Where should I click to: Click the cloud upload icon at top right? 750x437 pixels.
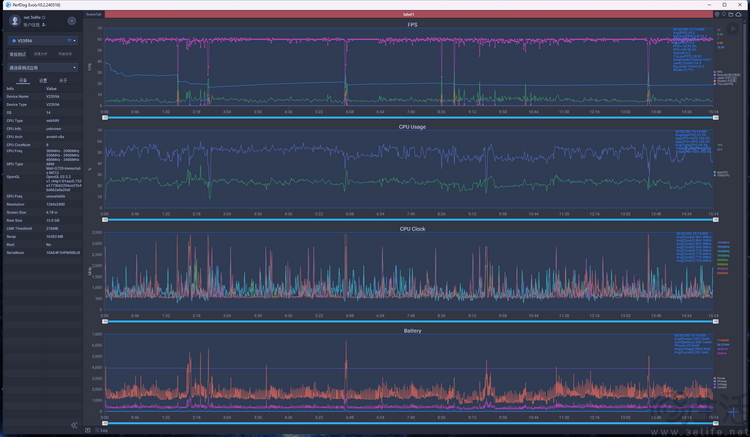coord(739,14)
